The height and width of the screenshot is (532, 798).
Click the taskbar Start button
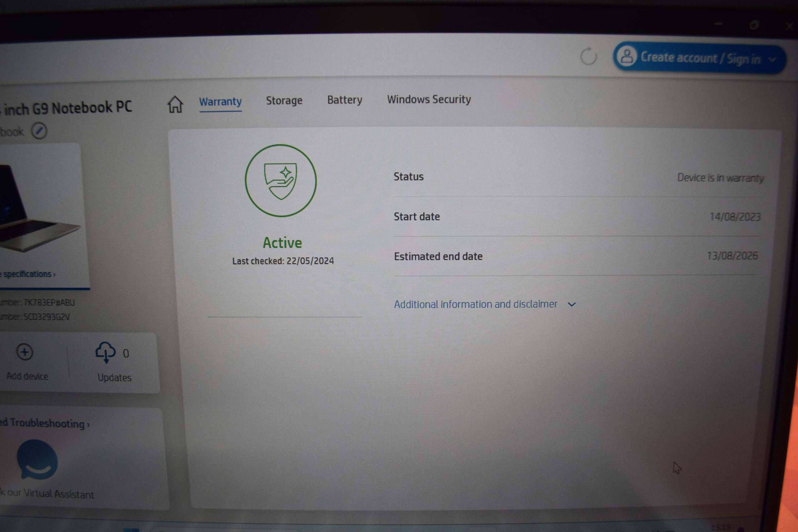click(x=131, y=529)
